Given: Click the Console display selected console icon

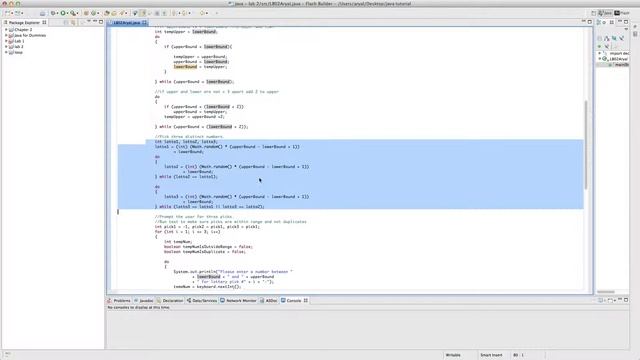Looking at the screenshot, I should [x=600, y=300].
